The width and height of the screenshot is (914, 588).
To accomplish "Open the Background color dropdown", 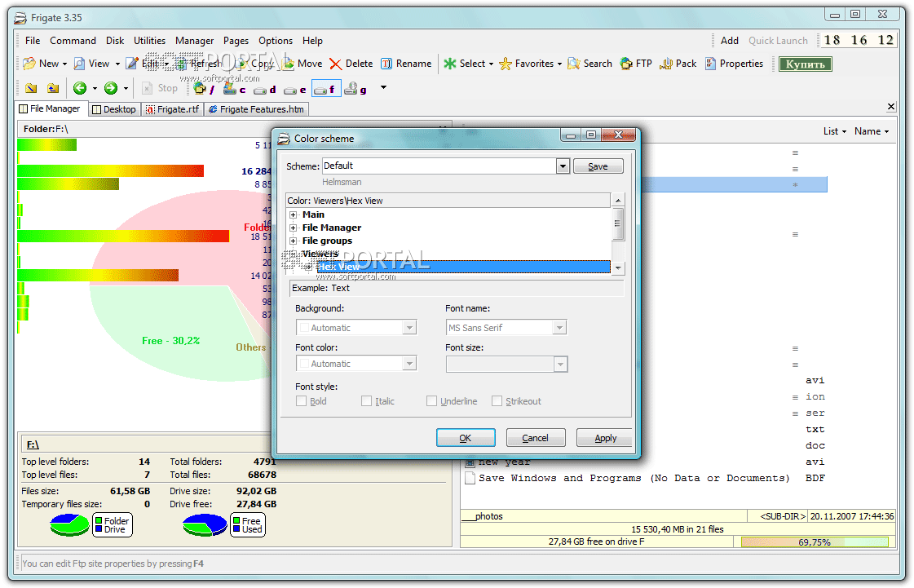I will [x=409, y=328].
